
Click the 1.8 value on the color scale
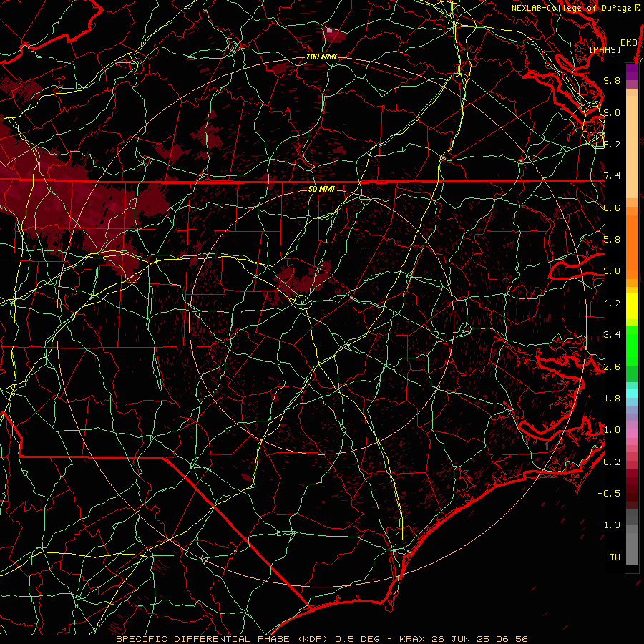pos(612,399)
